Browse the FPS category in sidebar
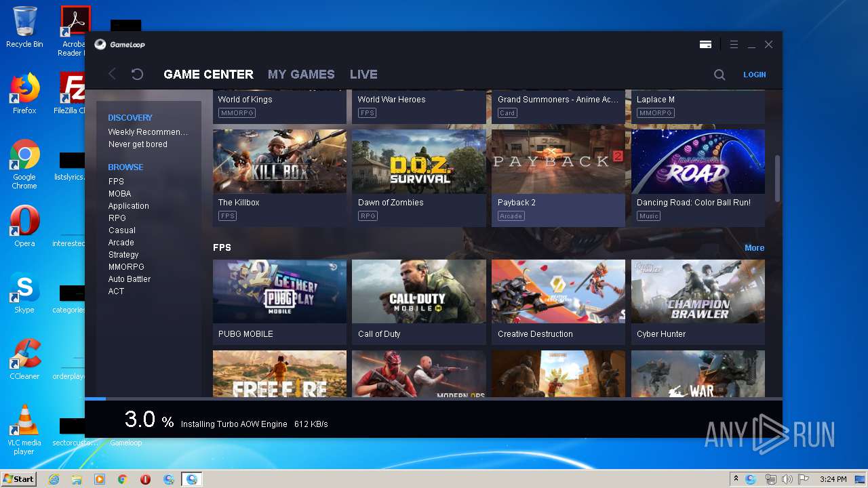This screenshot has width=868, height=488. [116, 182]
